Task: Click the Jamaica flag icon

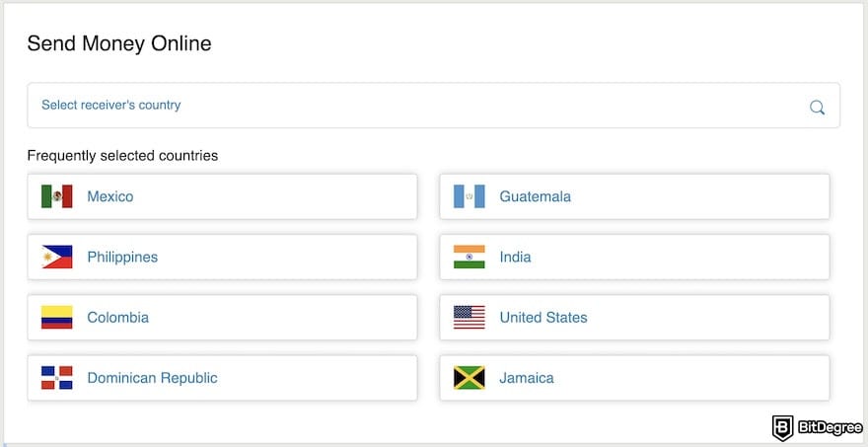Action: tap(470, 378)
